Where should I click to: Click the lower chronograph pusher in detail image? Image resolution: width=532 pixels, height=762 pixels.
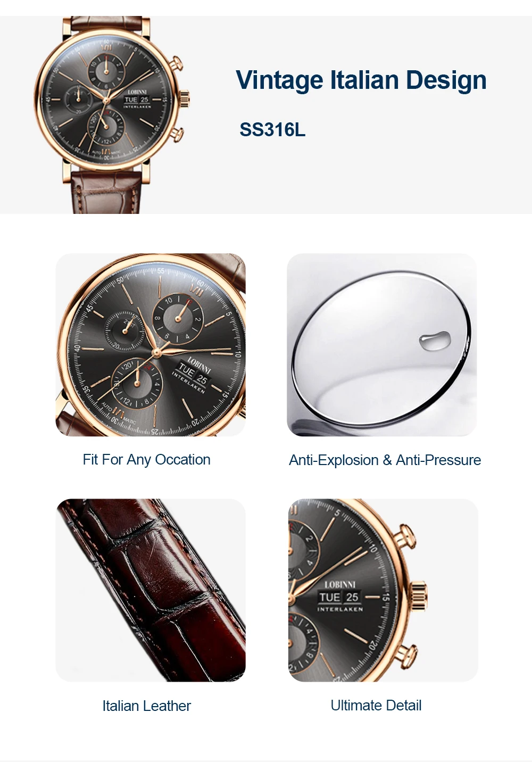click(407, 654)
